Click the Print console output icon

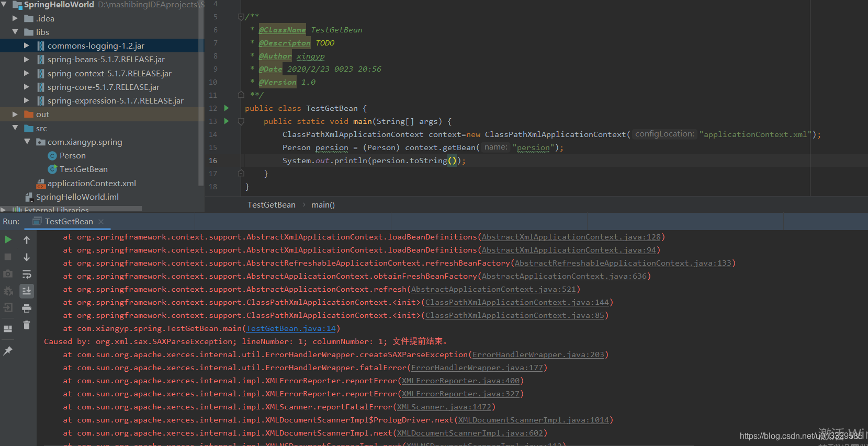point(27,308)
